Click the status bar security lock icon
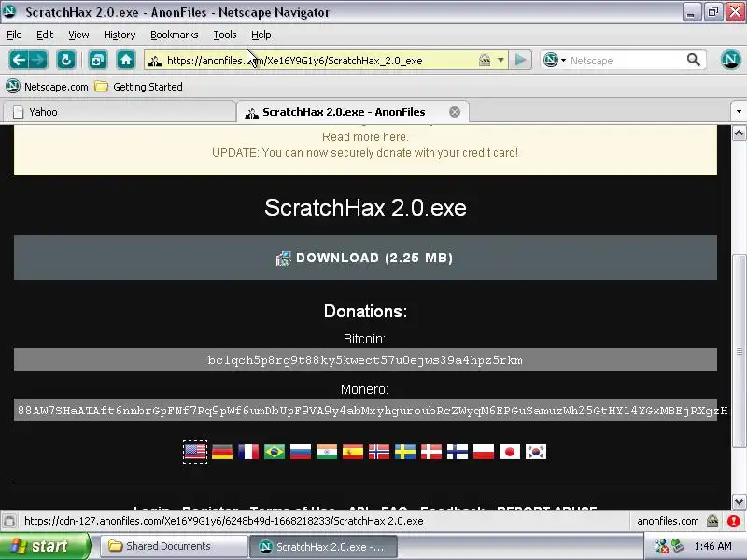This screenshot has height=560, width=747. click(x=712, y=521)
